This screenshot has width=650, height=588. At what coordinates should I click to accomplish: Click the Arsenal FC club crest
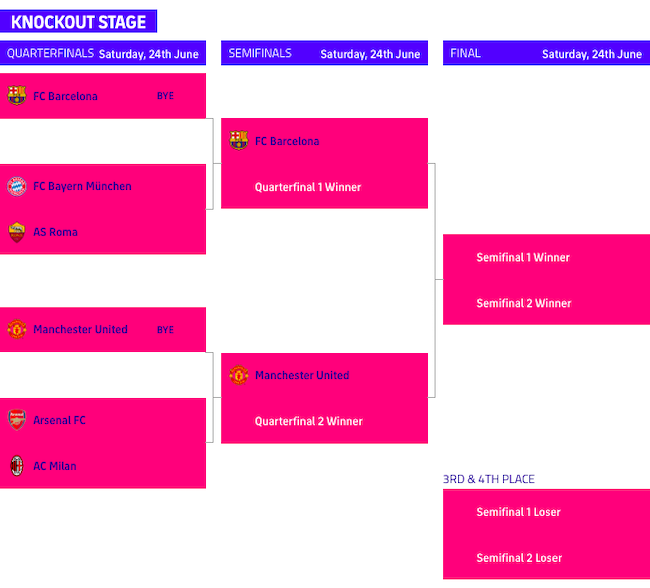(16, 420)
